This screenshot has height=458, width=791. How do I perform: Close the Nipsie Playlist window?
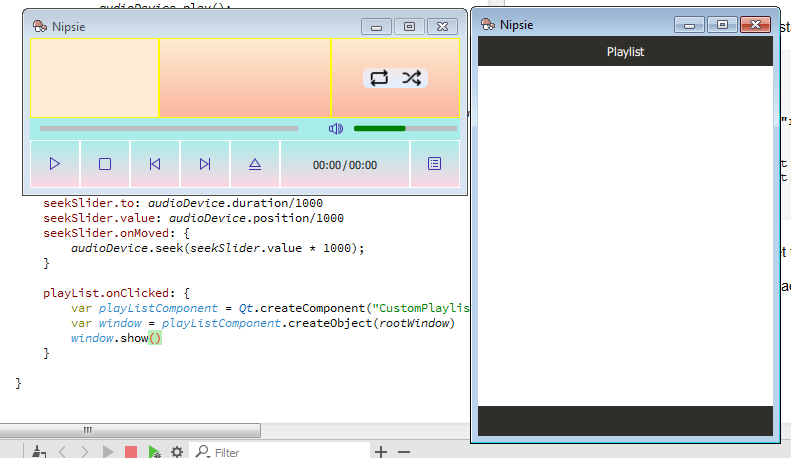(755, 25)
